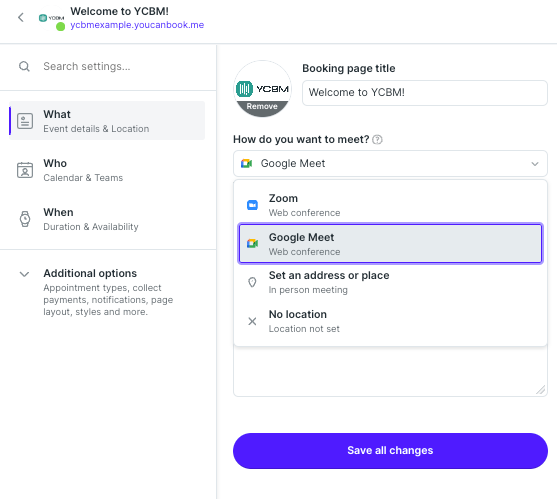
Task: Open the How do you want to meet dropdown
Action: [x=390, y=163]
